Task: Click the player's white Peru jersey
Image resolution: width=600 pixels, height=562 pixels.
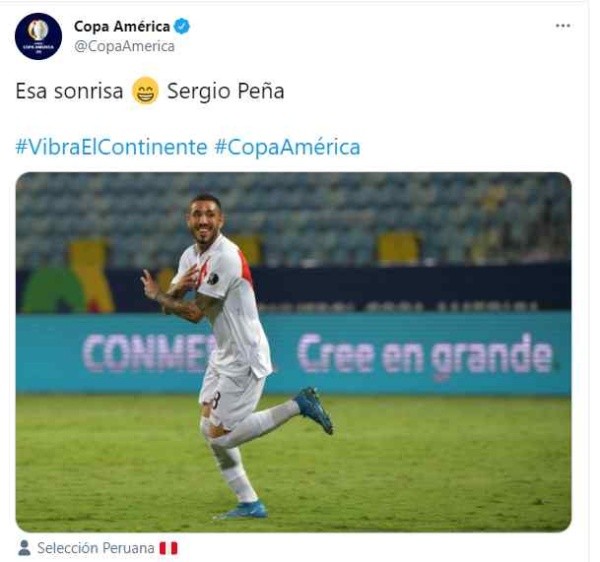Action: click(230, 306)
